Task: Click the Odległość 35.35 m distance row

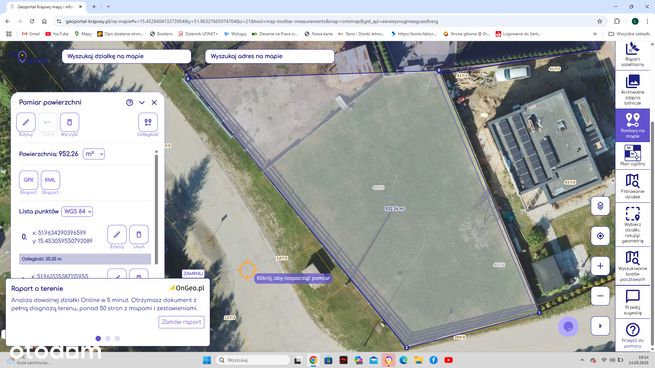Action: click(85, 259)
